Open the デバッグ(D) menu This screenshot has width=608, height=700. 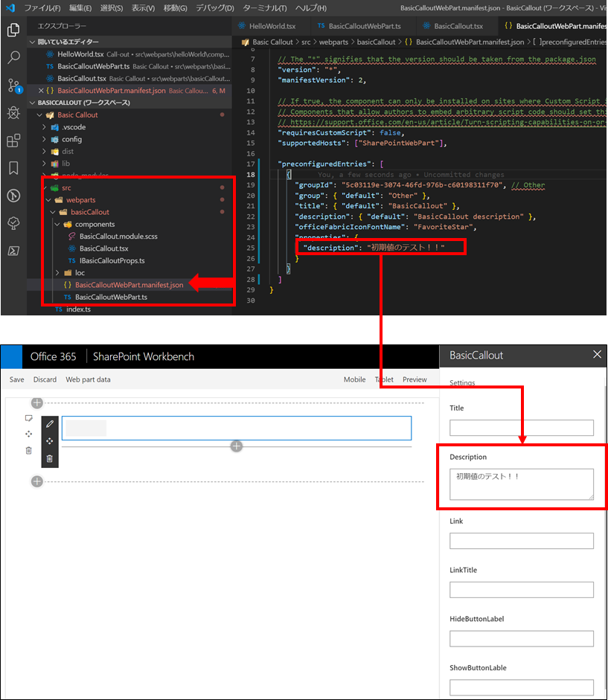pyautogui.click(x=215, y=8)
